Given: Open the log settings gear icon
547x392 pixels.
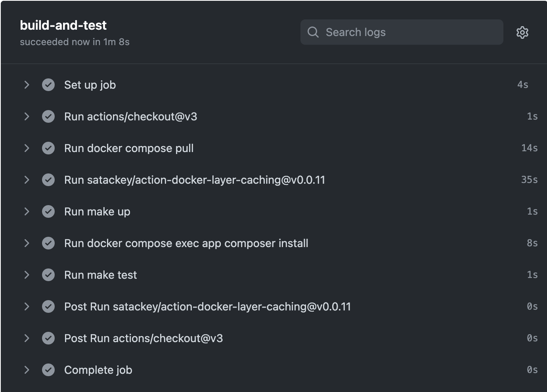Looking at the screenshot, I should (522, 32).
